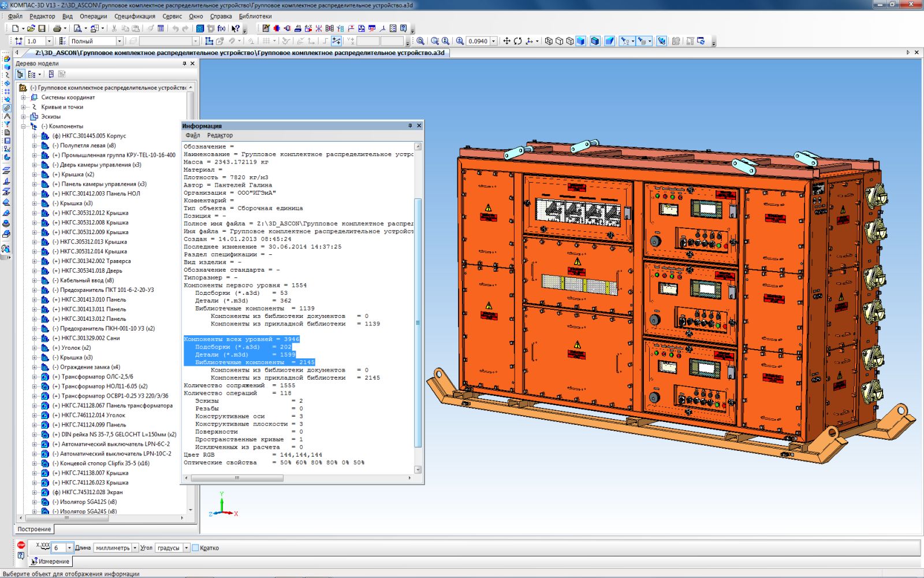Open Редактор menu in Информация window
924x578 pixels.
(x=220, y=135)
